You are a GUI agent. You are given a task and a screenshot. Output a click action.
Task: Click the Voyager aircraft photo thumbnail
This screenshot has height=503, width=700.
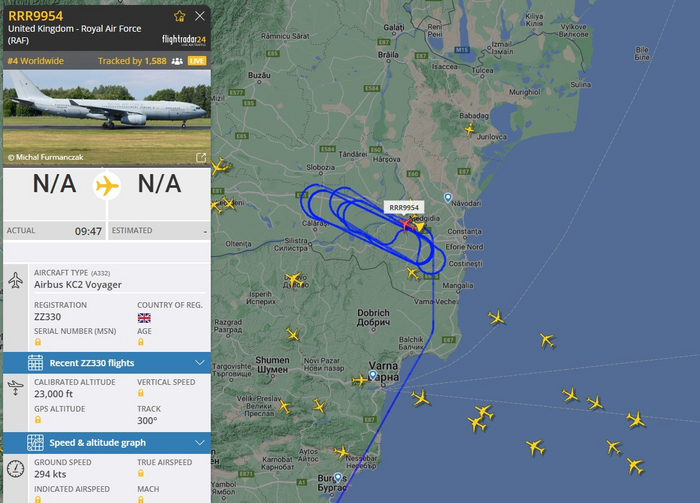107,118
